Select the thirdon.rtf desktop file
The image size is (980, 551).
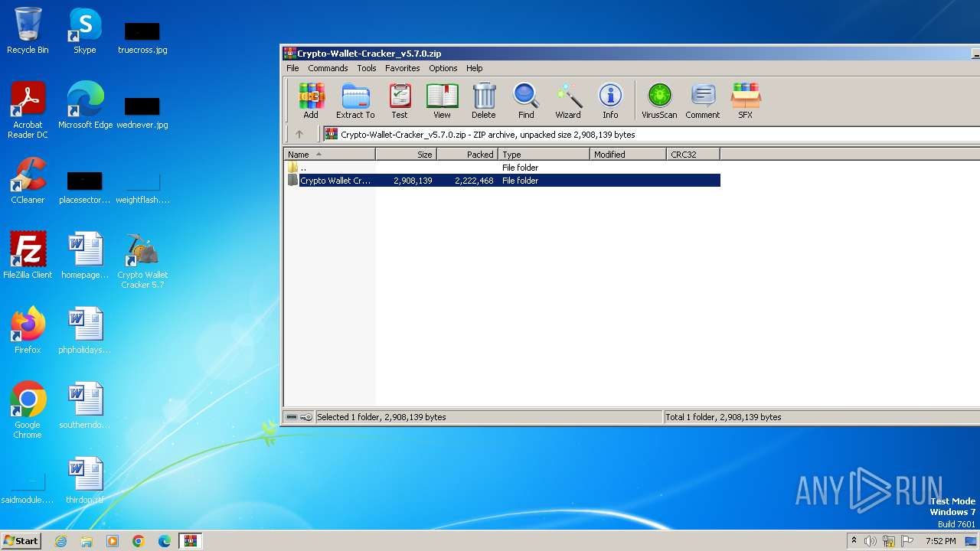point(85,481)
